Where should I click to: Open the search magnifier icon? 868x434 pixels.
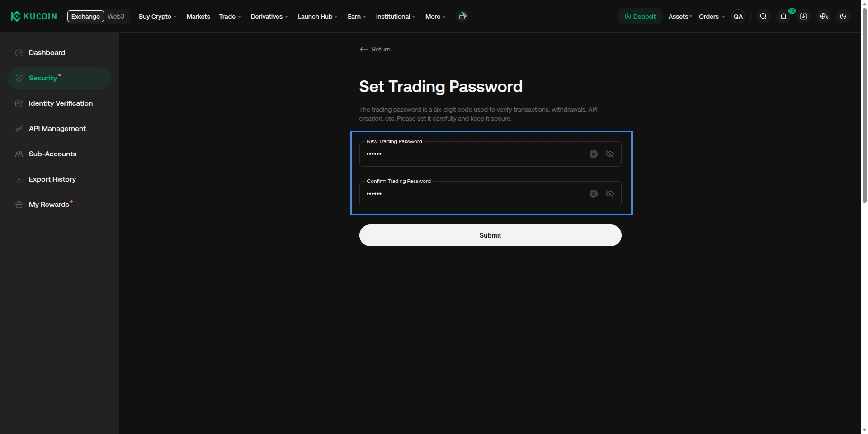click(x=764, y=16)
